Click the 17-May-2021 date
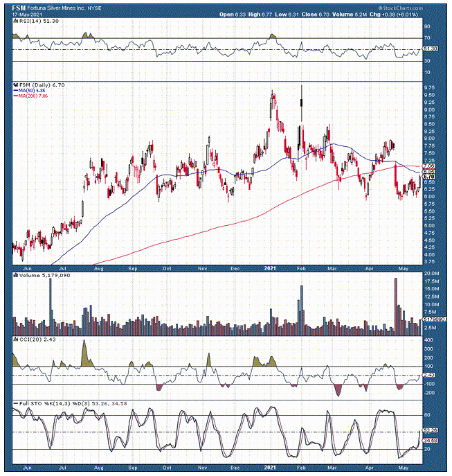Screen dimensions: 452x476 (27, 15)
